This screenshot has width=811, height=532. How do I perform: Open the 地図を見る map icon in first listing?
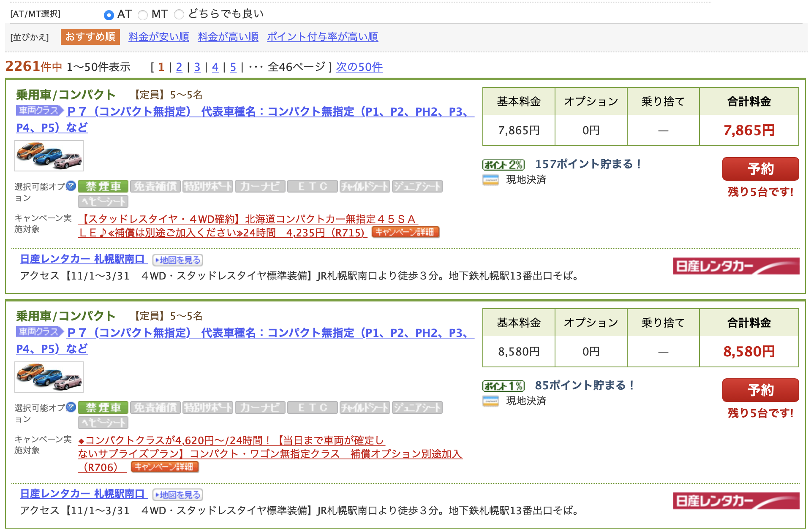click(x=178, y=260)
